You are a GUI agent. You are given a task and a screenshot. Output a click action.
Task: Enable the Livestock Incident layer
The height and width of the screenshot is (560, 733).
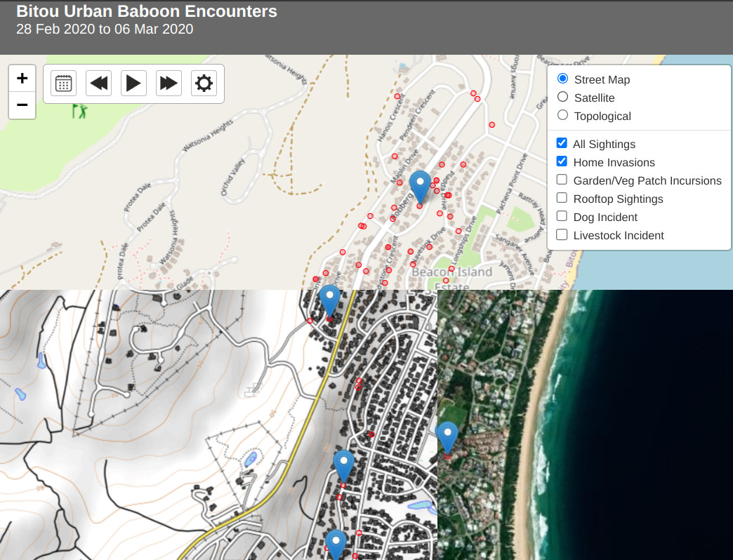coord(562,234)
